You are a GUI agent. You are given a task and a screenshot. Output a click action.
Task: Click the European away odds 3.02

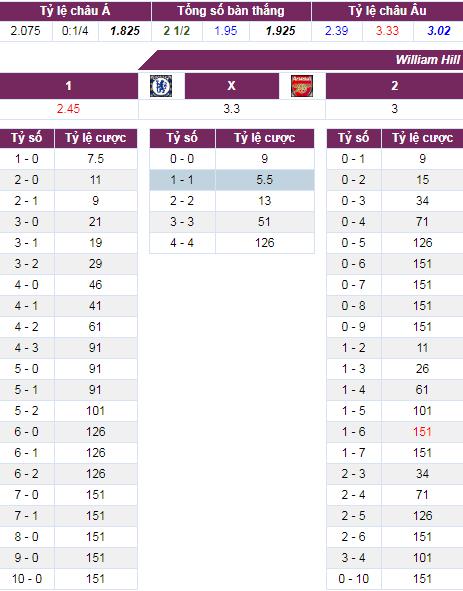click(439, 31)
